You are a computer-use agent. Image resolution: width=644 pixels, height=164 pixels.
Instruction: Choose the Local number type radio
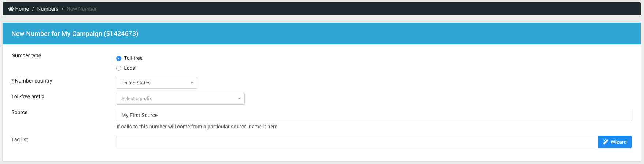[119, 68]
